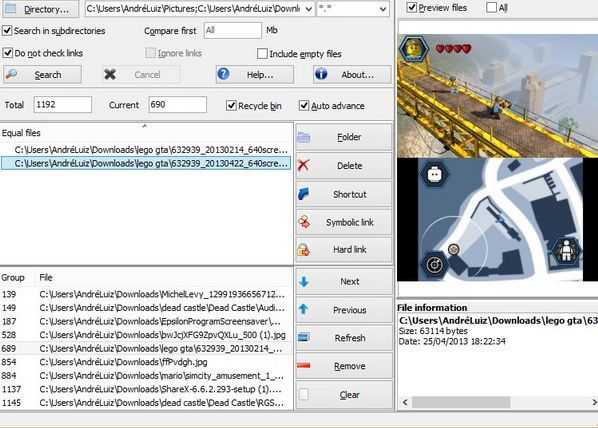
Task: Toggle Do not check links checkbox
Action: [x=7, y=53]
